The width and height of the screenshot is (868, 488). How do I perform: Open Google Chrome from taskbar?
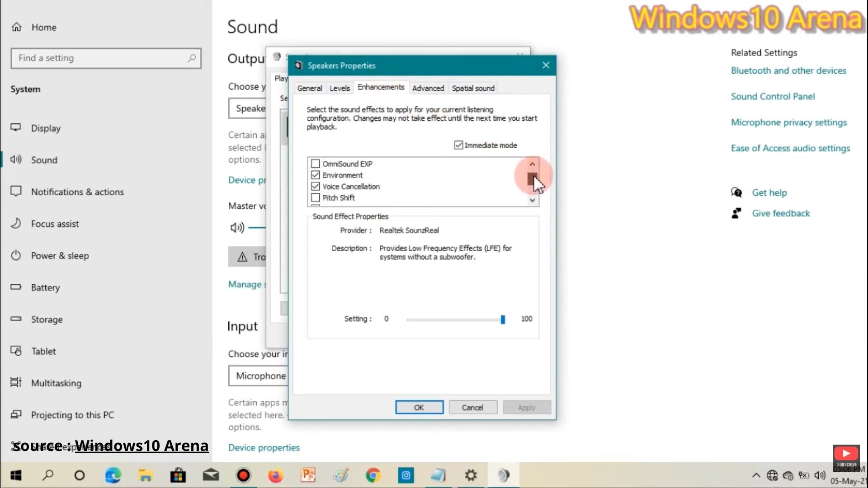373,475
